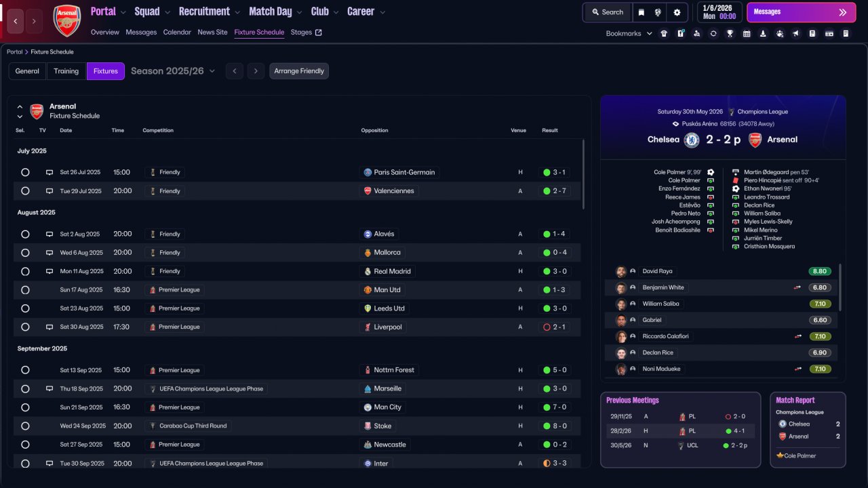
Task: Click David Raya's 8.80 rating badge
Action: pos(820,271)
